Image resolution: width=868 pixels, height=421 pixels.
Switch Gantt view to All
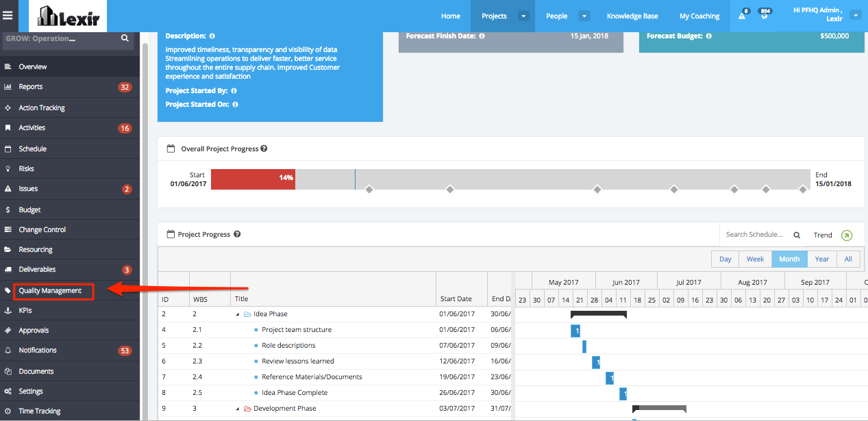pos(848,259)
